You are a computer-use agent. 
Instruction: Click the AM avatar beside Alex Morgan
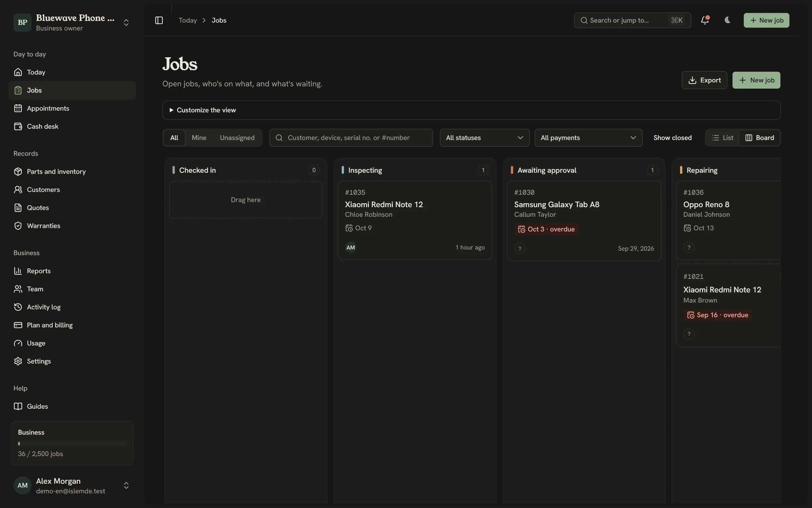pos(22,485)
